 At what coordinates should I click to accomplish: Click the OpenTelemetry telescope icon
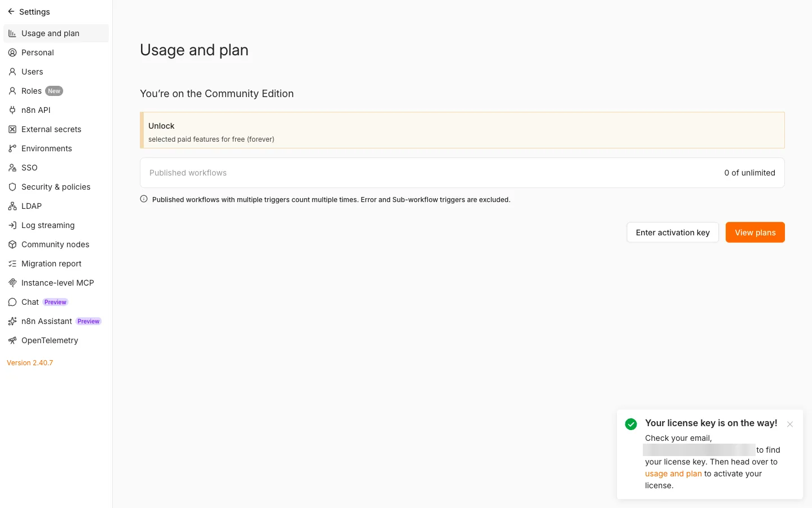coord(12,340)
